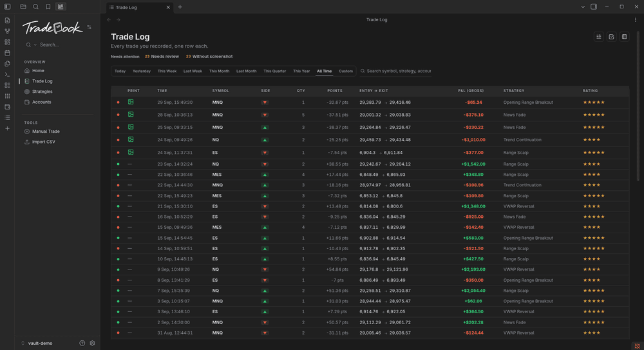The height and width of the screenshot is (350, 644).
Task: Select the Today date range tab
Action: (120, 71)
